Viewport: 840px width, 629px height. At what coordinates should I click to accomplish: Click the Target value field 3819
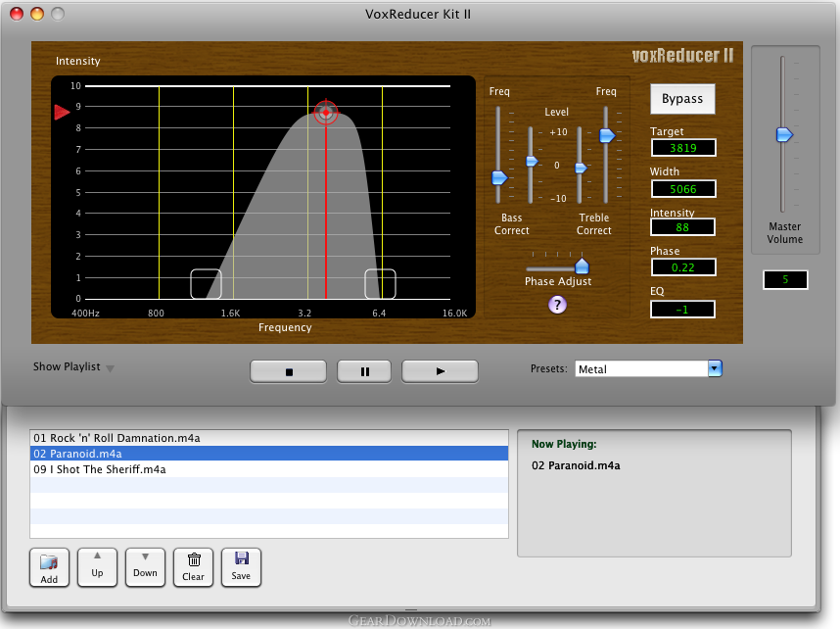[683, 148]
